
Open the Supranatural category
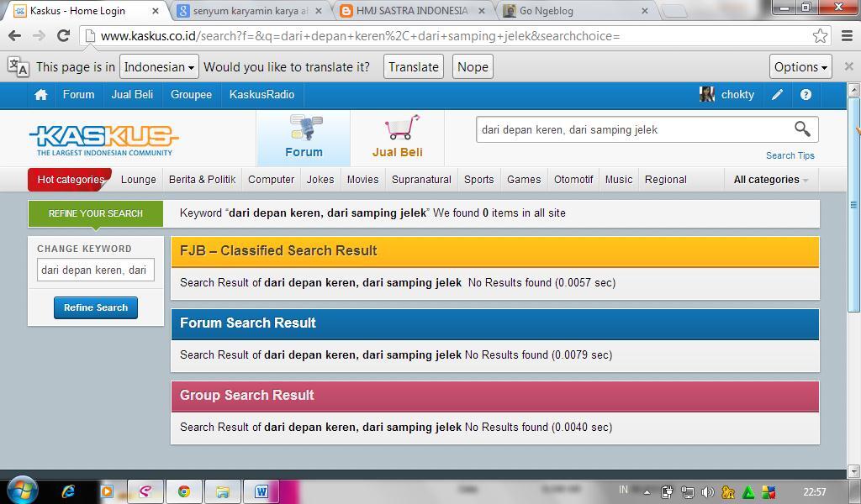421,179
